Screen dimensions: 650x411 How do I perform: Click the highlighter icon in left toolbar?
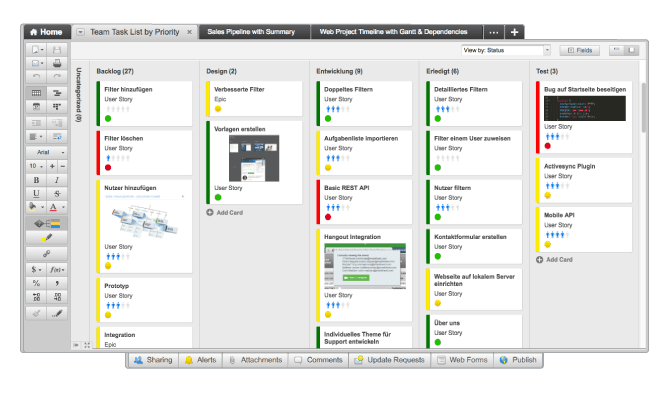click(x=47, y=238)
